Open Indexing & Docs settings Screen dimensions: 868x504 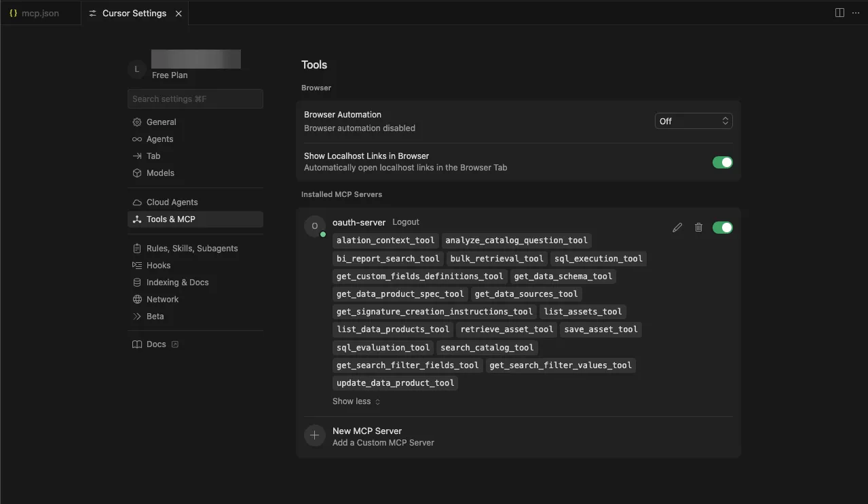[x=176, y=282]
